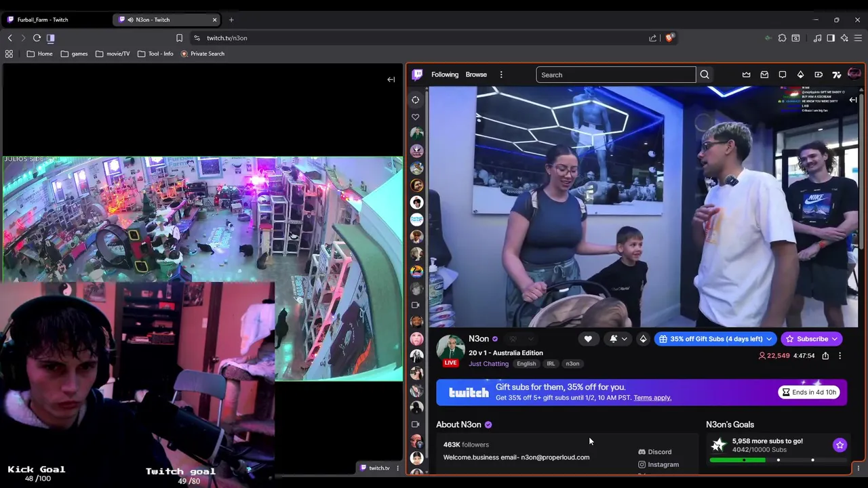Image resolution: width=868 pixels, height=488 pixels.
Task: Click the Bits cheer icon near bell
Action: click(643, 339)
